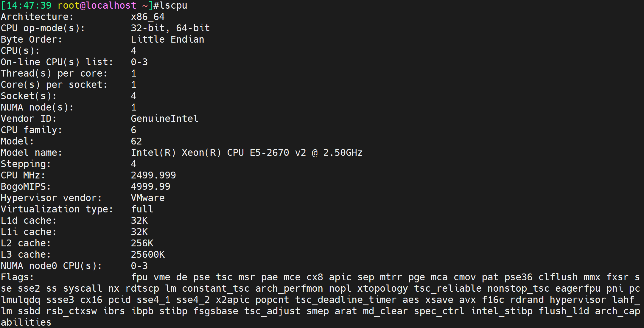
Task: Click the timestamp 14:47:39 in prompt
Action: tap(29, 6)
